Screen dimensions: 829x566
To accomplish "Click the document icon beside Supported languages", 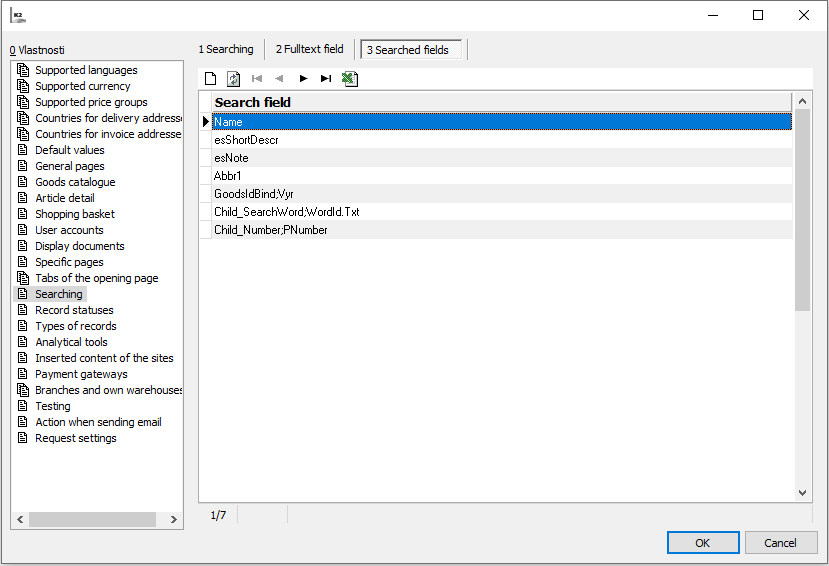I will tap(23, 70).
